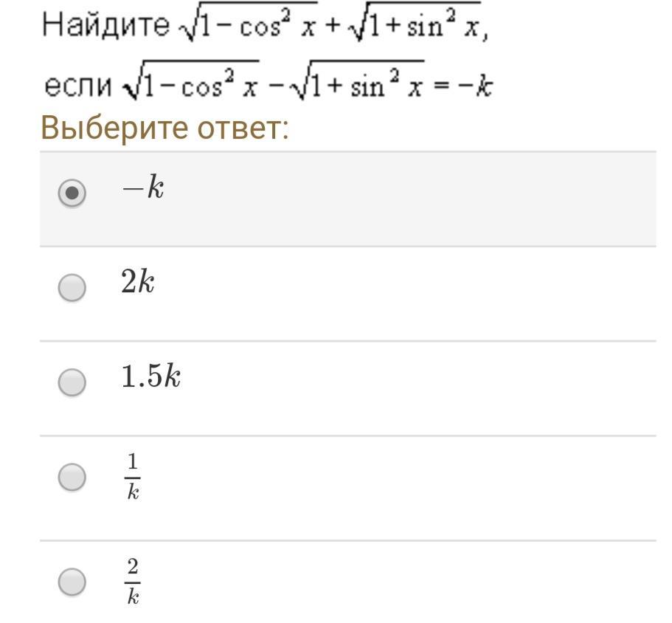672x623 pixels.
Task: Pick the 1/k answer radio button
Action: (72, 477)
